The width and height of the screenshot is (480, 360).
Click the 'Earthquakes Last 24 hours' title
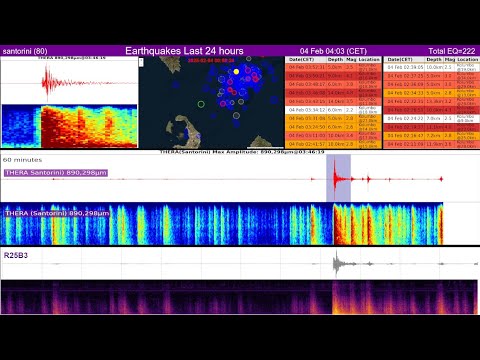(x=184, y=51)
